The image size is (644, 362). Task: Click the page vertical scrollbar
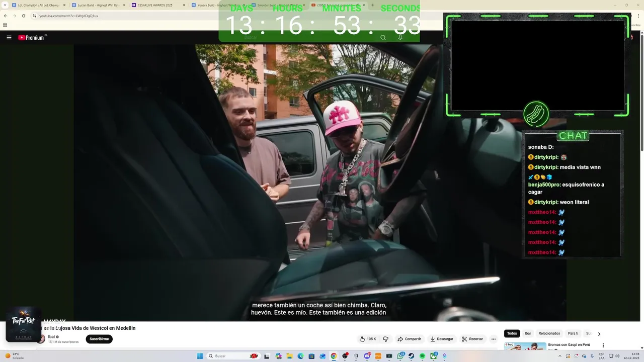point(641,90)
